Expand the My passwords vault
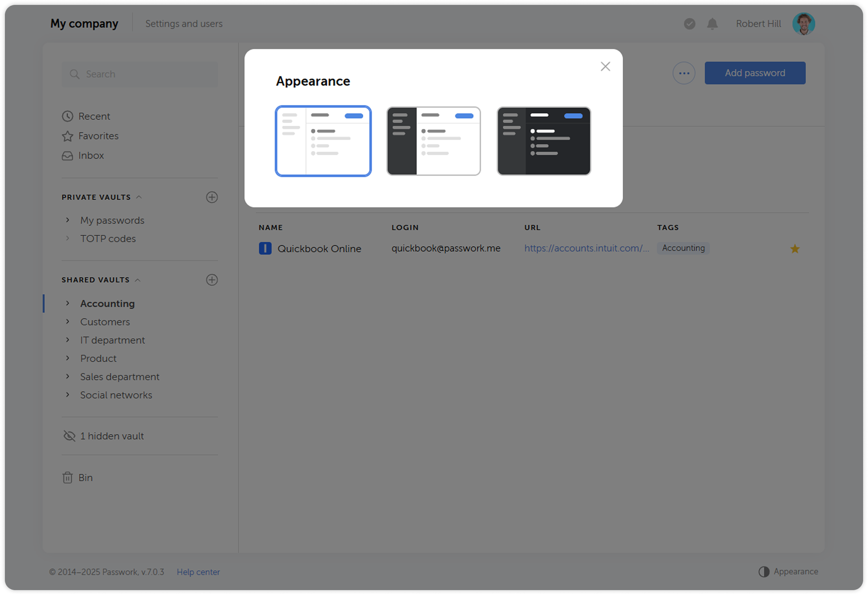 click(x=68, y=220)
